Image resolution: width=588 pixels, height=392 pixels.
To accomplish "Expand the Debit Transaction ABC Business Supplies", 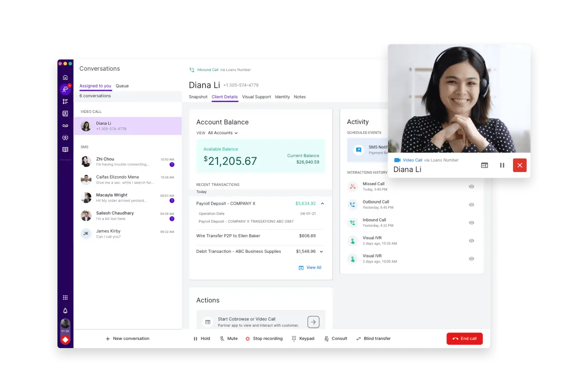I will tap(321, 251).
